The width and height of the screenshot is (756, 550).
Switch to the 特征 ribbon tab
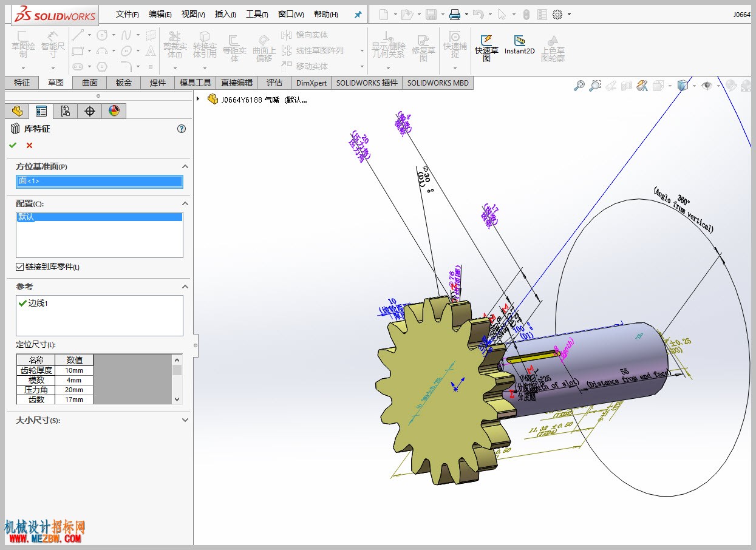(x=22, y=83)
